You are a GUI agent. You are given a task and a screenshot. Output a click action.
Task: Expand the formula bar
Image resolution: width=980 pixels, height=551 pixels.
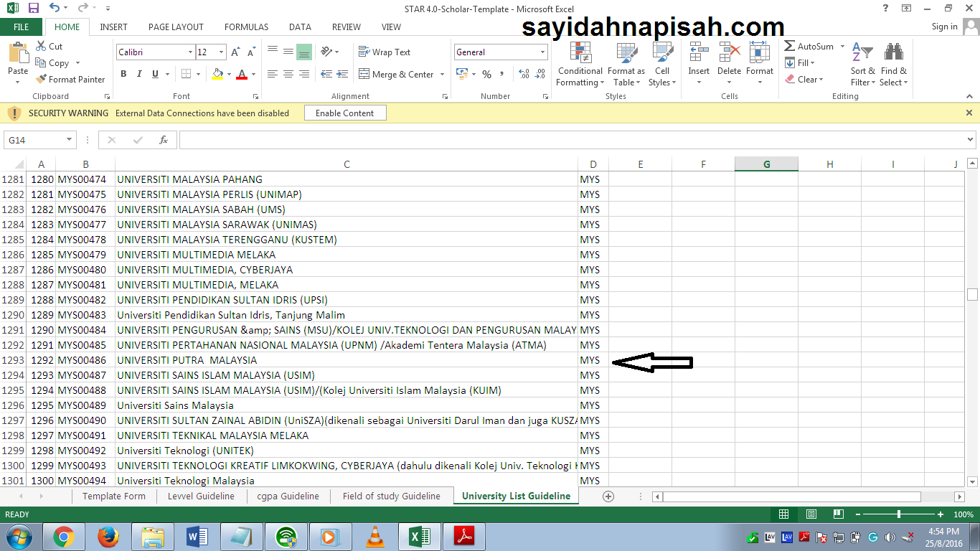tap(971, 140)
